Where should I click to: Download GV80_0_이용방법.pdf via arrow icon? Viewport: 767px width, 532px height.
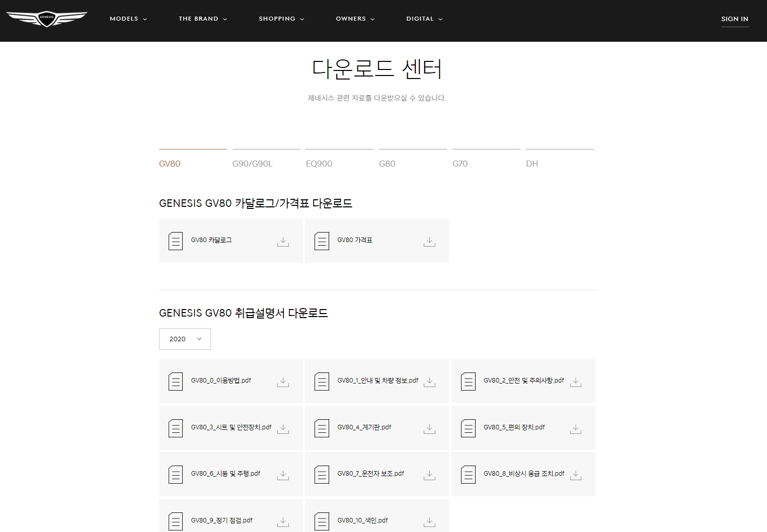[x=283, y=382]
